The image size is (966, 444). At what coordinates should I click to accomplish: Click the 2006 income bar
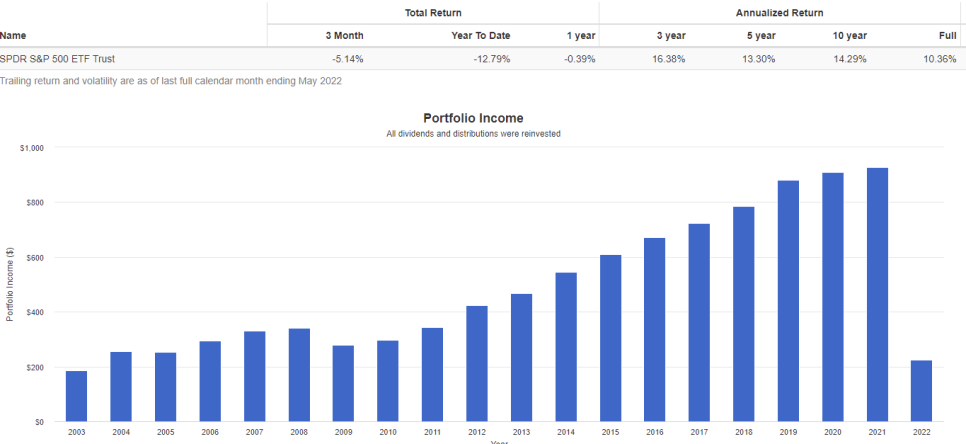[x=210, y=382]
